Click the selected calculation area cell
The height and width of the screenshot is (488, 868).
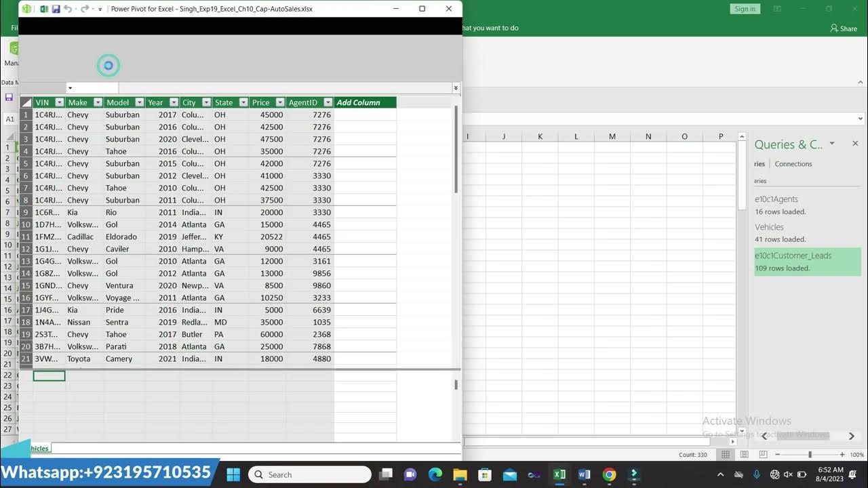tap(49, 375)
